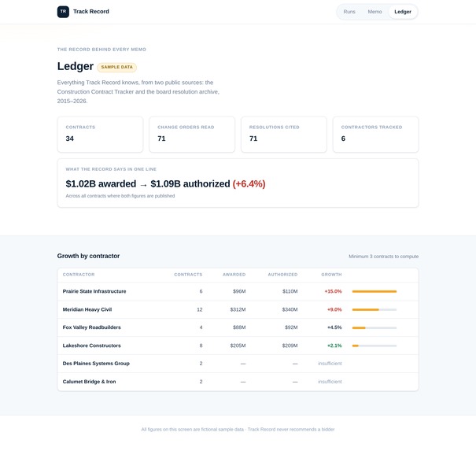Click insufficient label for Des Plaines
Screen dimensions: 476x451
330,364
